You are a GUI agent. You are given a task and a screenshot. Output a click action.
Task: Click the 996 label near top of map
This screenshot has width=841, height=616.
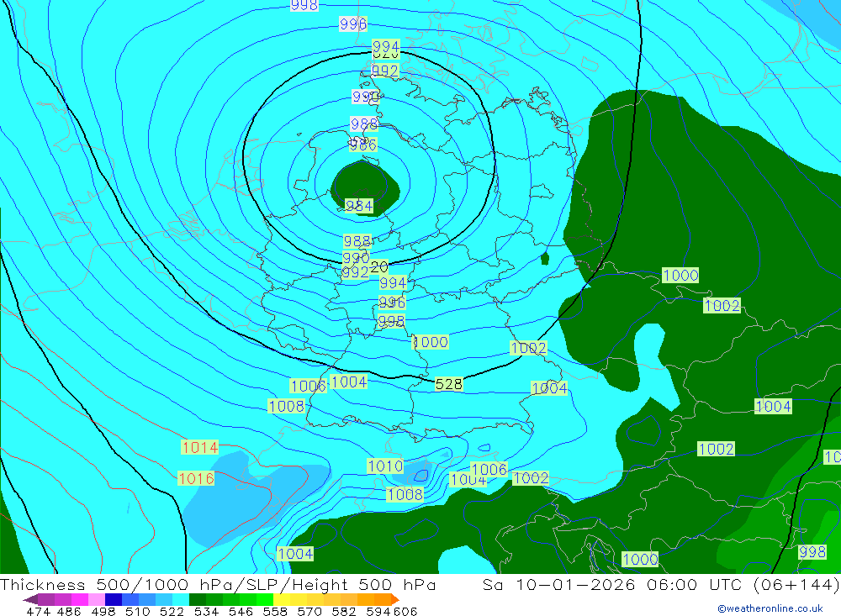353,24
